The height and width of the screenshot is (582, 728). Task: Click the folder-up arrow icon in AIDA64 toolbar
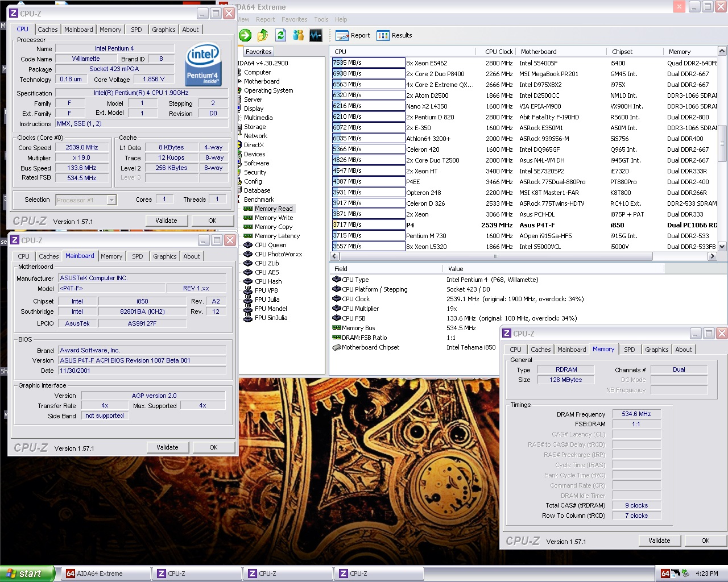(263, 35)
